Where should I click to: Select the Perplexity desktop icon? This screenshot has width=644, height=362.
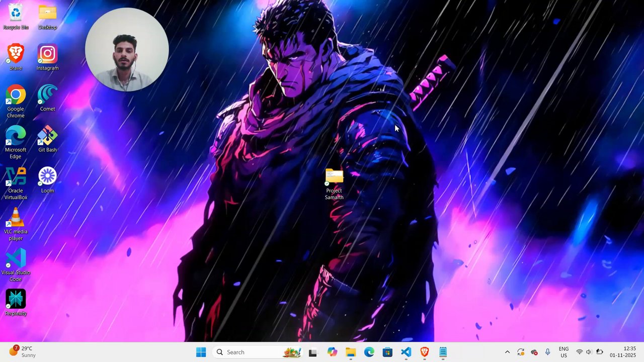pyautogui.click(x=16, y=303)
